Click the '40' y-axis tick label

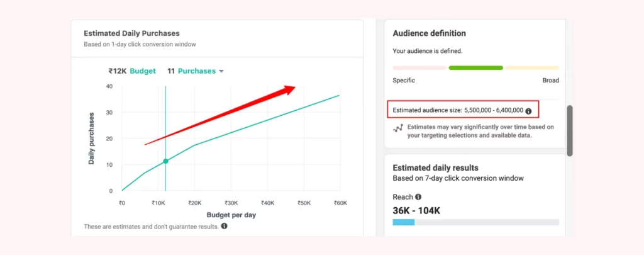tap(109, 86)
